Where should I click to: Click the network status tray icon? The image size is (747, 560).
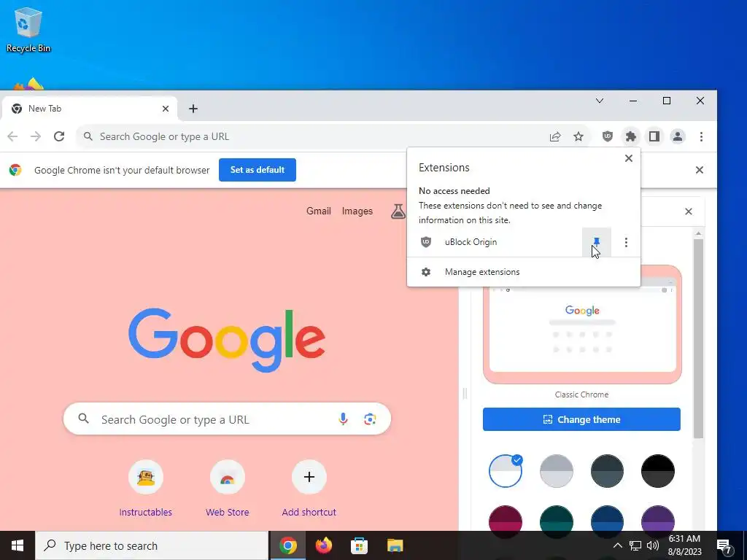pos(635,545)
